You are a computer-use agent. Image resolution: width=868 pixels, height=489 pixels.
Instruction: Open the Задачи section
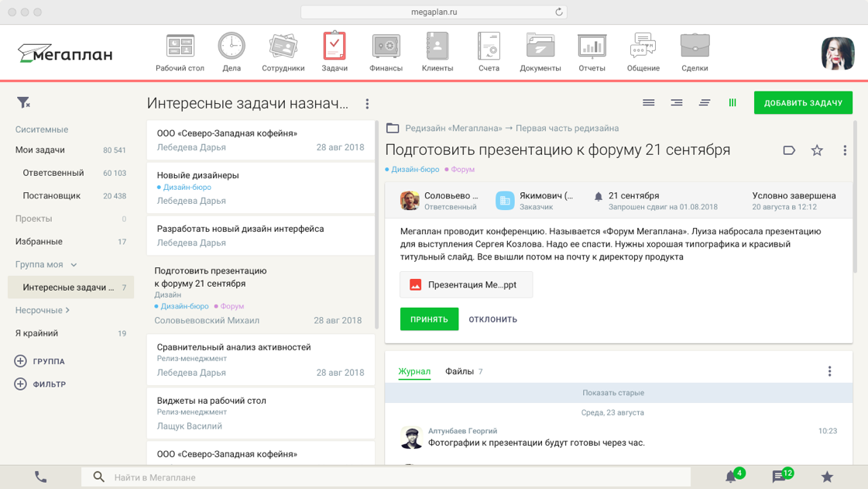(335, 53)
